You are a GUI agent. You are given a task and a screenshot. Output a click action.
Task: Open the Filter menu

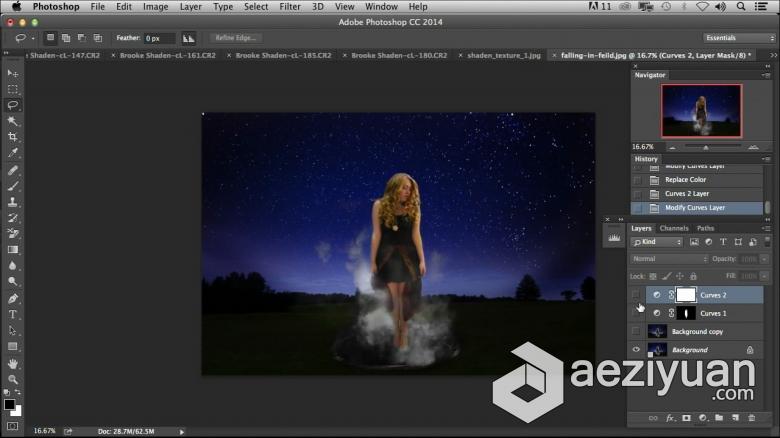tap(290, 6)
